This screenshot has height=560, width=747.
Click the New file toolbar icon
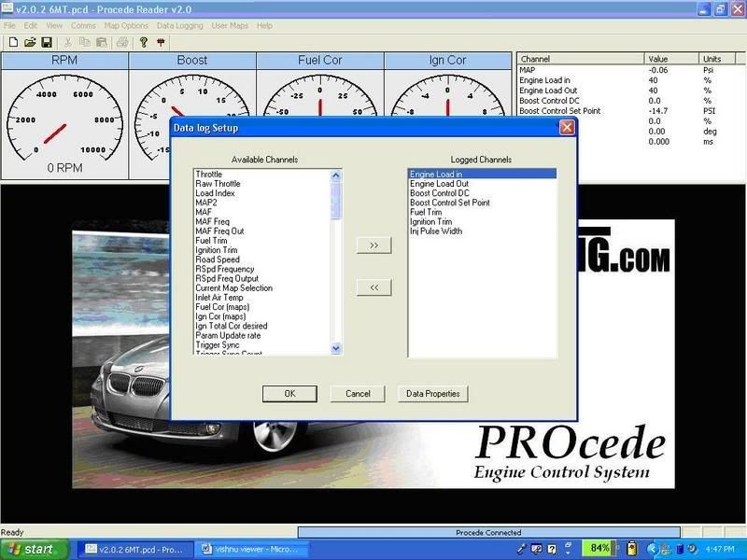13,42
